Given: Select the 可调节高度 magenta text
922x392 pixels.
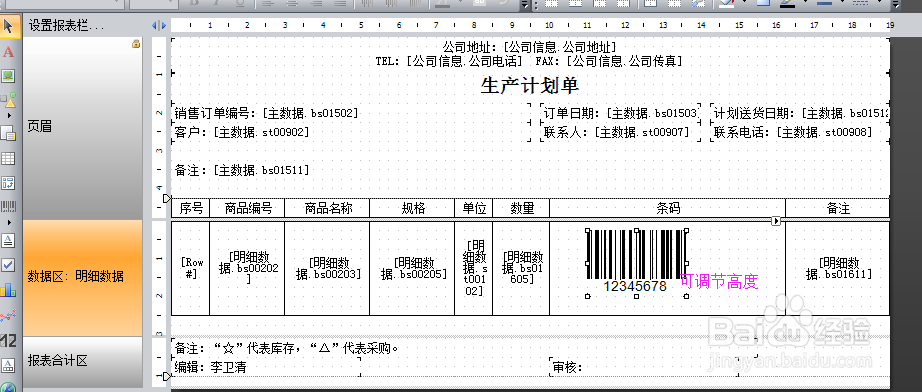Looking at the screenshot, I should (x=719, y=282).
